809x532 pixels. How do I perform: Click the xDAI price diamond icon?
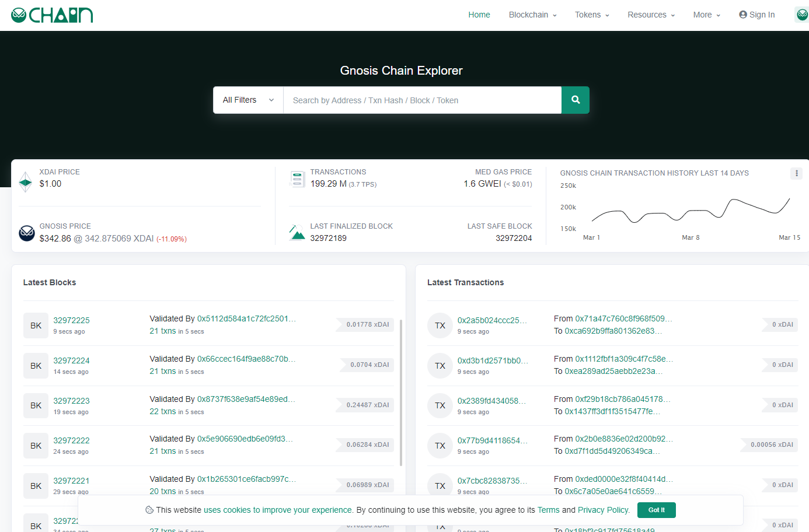(25, 181)
